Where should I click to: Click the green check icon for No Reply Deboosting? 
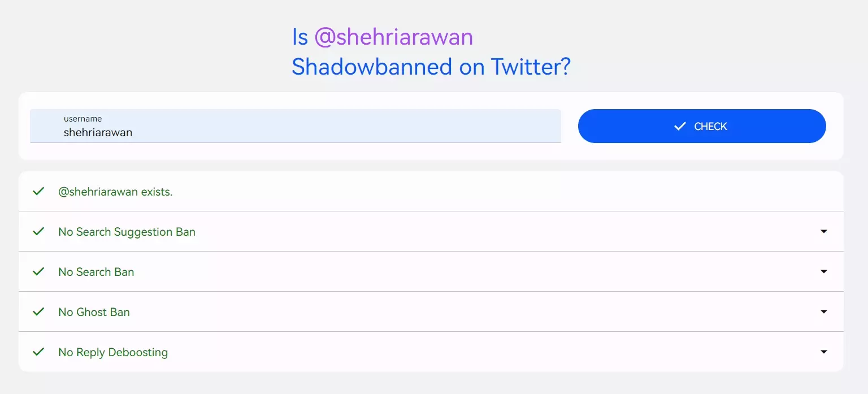[x=38, y=352]
